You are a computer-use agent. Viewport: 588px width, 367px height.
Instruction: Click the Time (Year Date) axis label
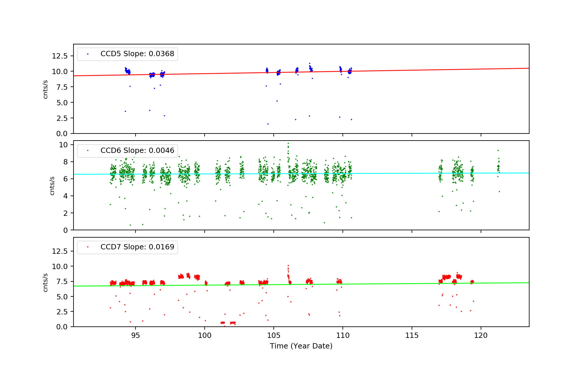point(301,346)
